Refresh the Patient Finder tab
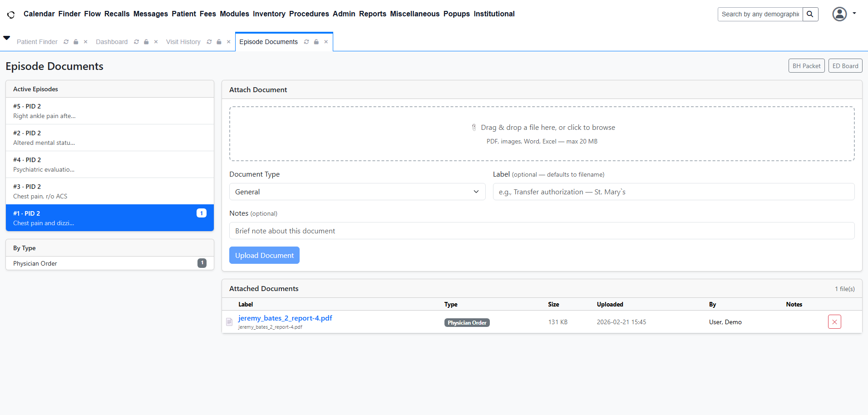The height and width of the screenshot is (415, 868). (x=66, y=42)
